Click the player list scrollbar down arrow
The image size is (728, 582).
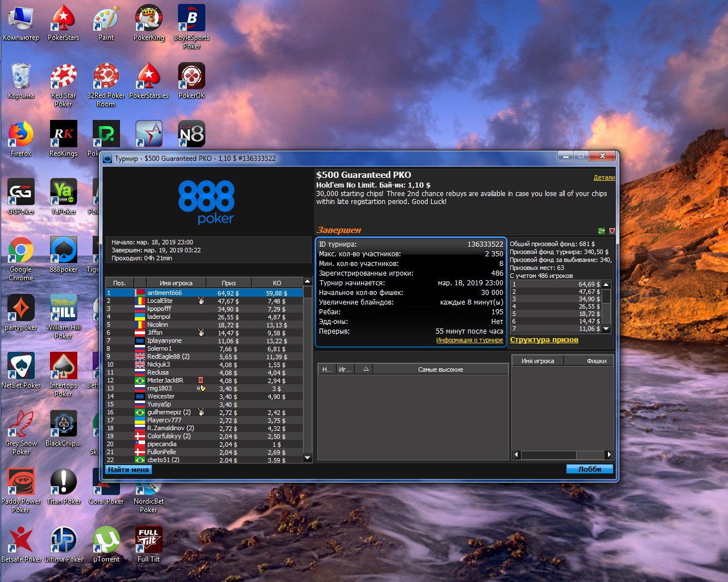click(x=308, y=458)
